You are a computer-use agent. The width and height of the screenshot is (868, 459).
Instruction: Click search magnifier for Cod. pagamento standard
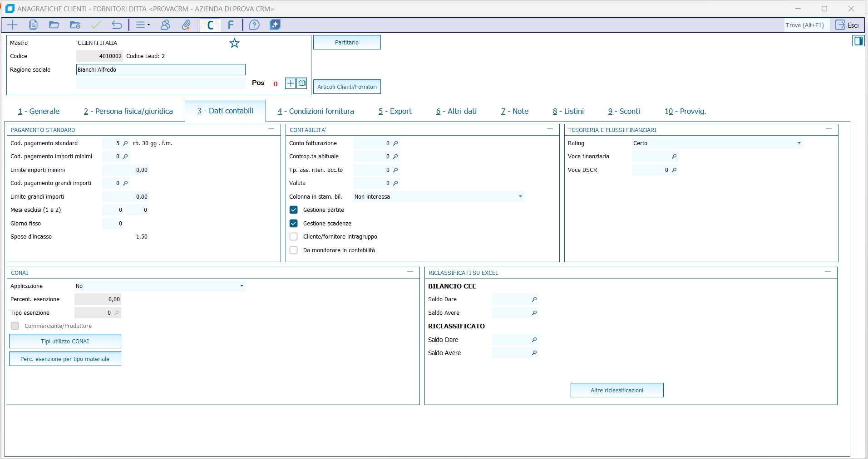pos(126,143)
